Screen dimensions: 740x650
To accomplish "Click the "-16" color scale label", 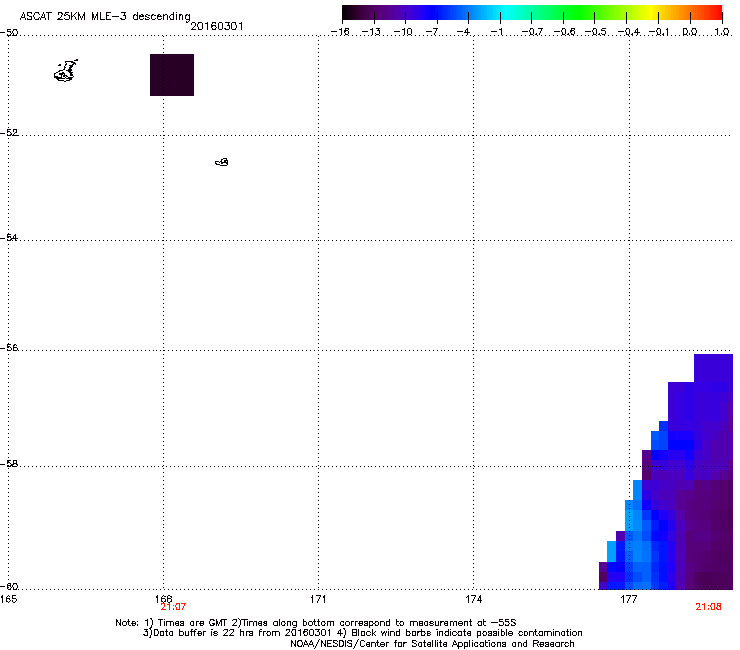I will 340,32.
